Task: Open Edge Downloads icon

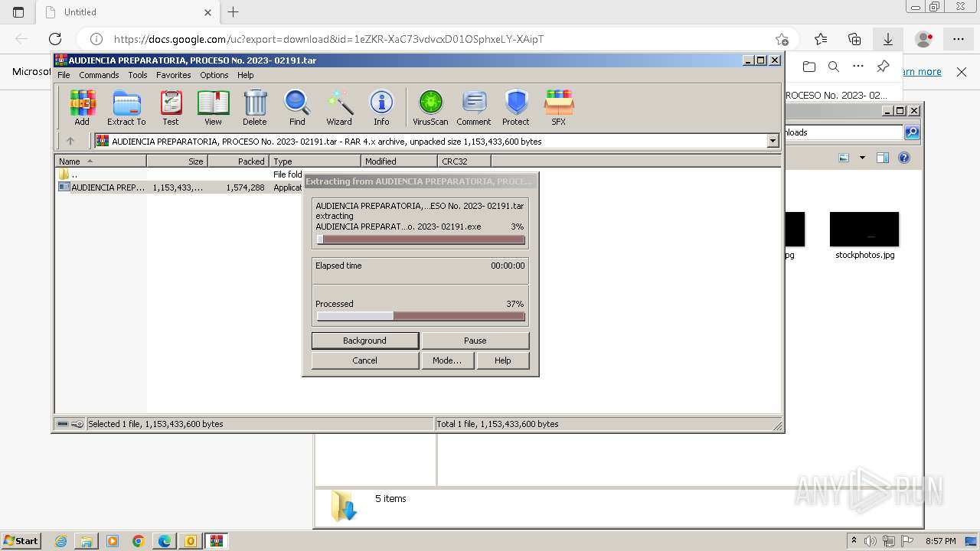Action: point(888,39)
